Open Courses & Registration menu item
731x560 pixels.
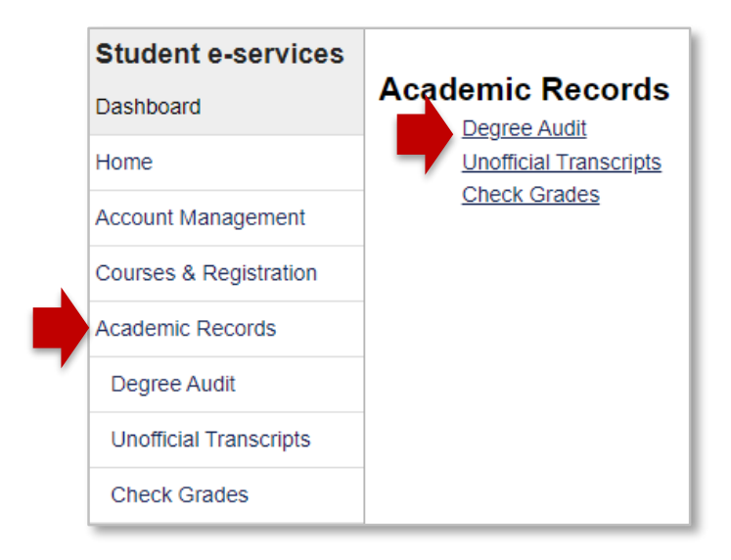click(x=206, y=273)
